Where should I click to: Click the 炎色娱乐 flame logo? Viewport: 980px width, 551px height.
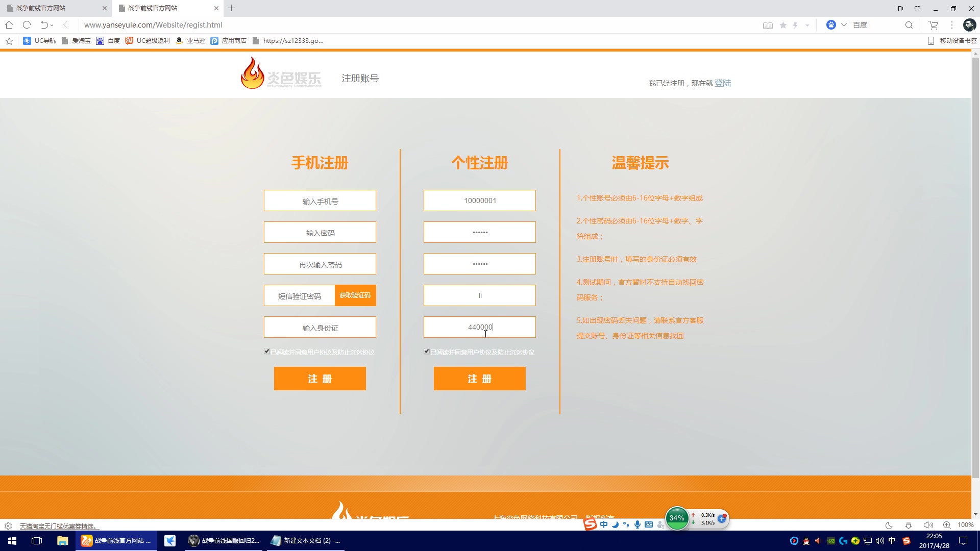tap(281, 73)
